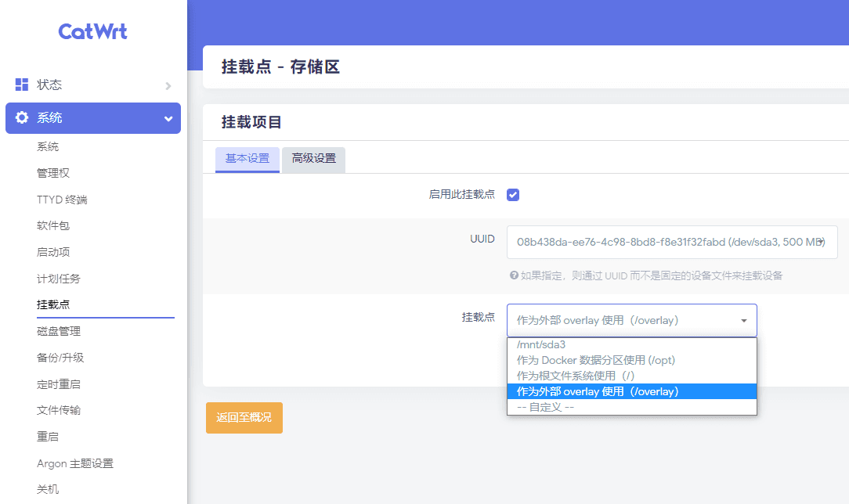Expand the 状态 menu chevron

[x=168, y=85]
